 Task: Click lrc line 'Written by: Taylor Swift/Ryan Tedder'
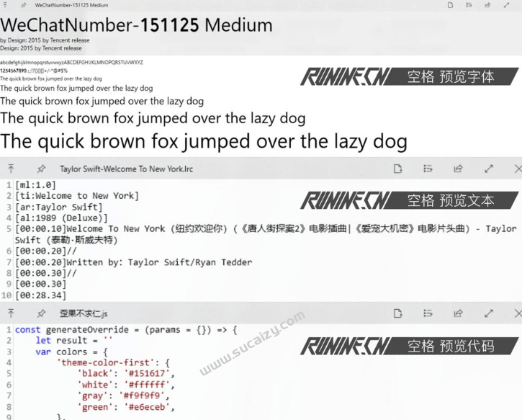pyautogui.click(x=159, y=262)
